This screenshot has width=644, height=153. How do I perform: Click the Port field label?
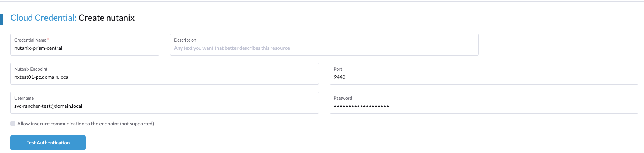coord(338,69)
